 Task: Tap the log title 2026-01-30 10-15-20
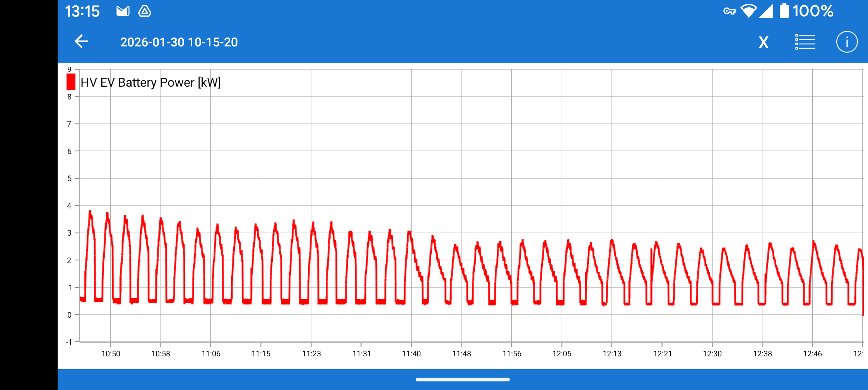point(179,42)
